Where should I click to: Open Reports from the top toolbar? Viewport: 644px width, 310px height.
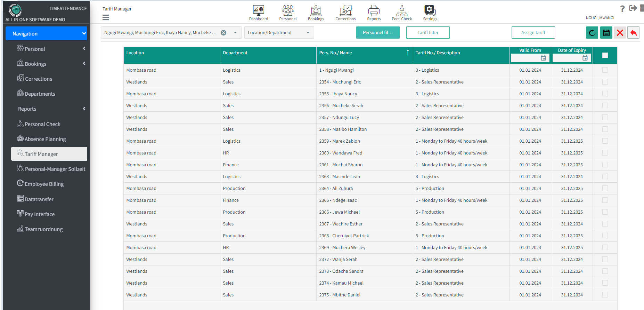374,13
